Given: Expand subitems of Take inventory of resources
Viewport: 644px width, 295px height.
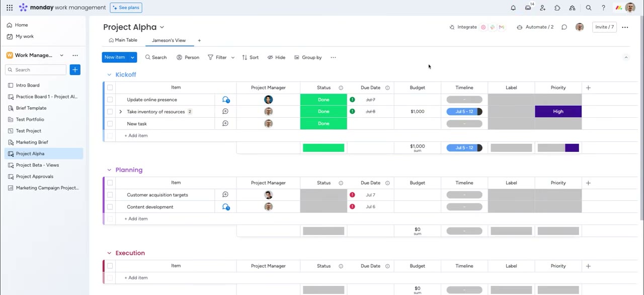Looking at the screenshot, I should [120, 111].
